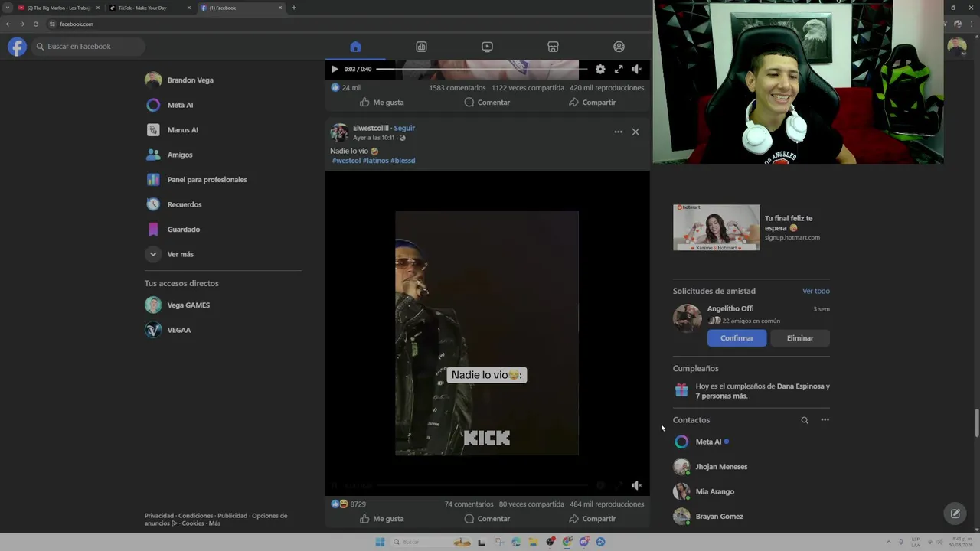Open File Explorer from taskbar
The width and height of the screenshot is (980, 551).
(533, 542)
